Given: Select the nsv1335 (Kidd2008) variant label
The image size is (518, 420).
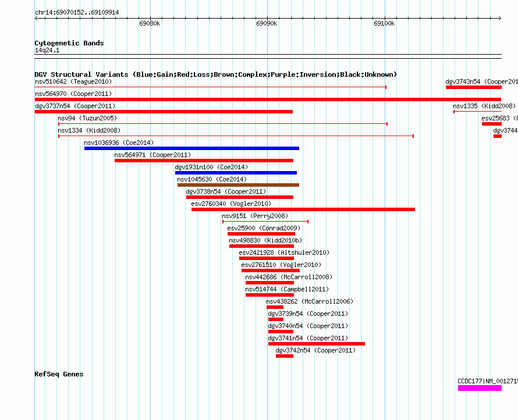Looking at the screenshot, I should 484,106.
